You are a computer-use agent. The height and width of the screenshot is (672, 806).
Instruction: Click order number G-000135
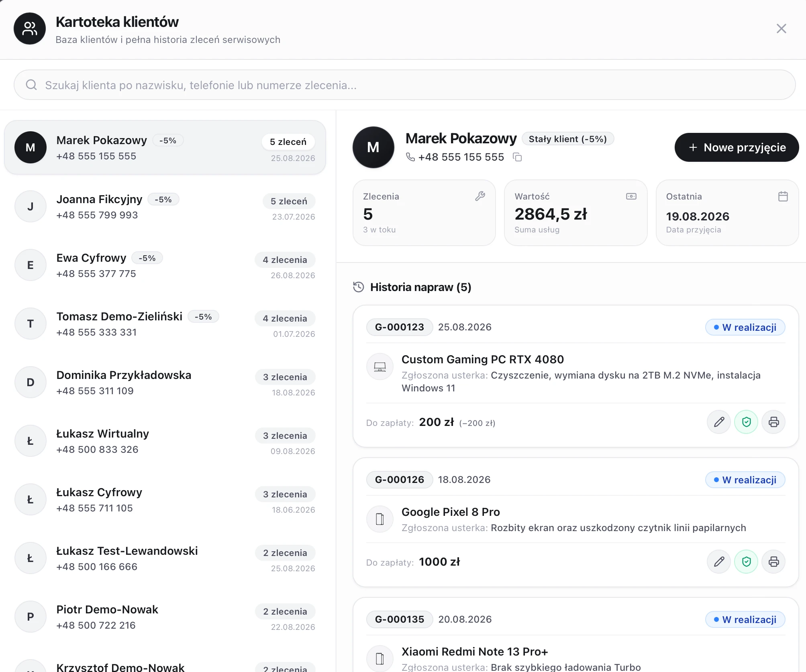(399, 619)
